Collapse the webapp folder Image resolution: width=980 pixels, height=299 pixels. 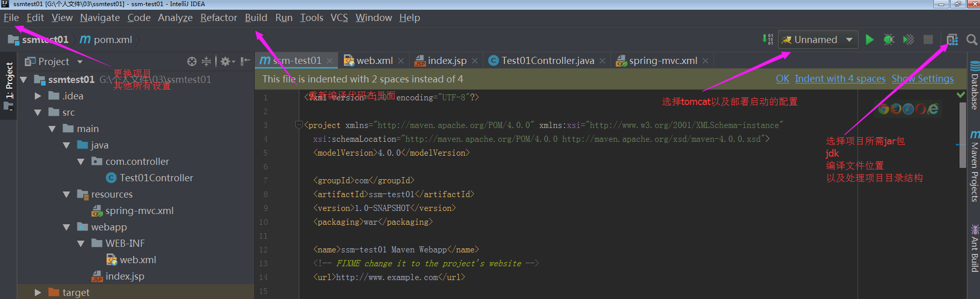click(x=66, y=227)
